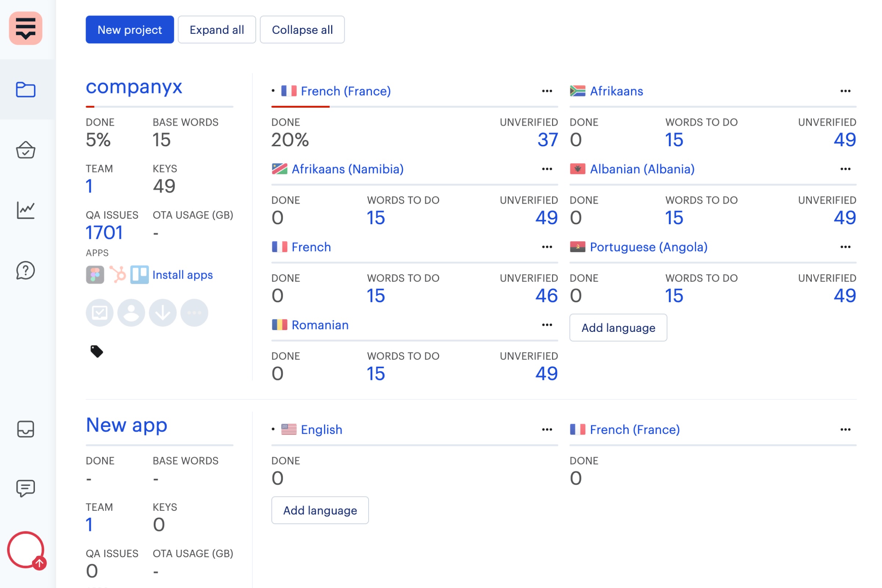This screenshot has height=588, width=882.
Task: Click the contributors person icon for companyx
Action: pyautogui.click(x=131, y=313)
